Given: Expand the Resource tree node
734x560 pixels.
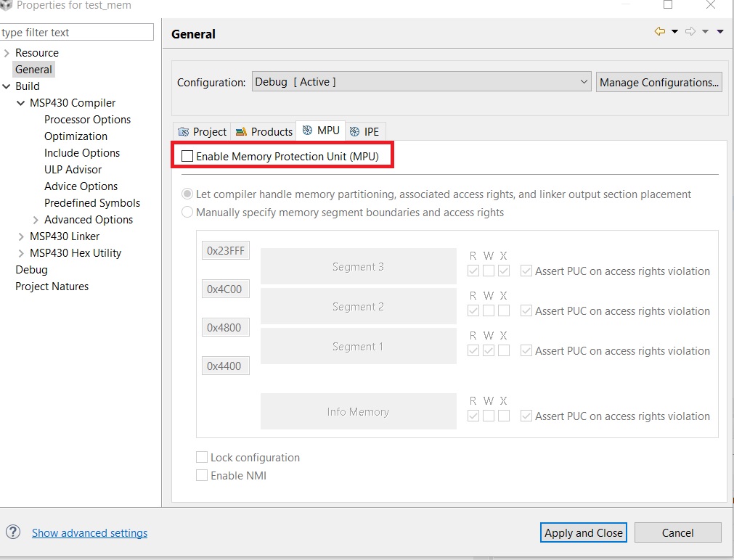Looking at the screenshot, I should (x=7, y=53).
